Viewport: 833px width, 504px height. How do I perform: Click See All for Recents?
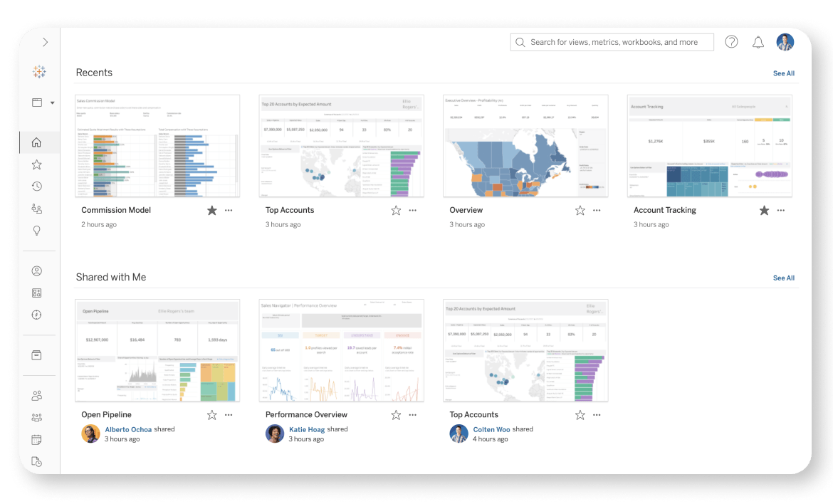coord(783,73)
